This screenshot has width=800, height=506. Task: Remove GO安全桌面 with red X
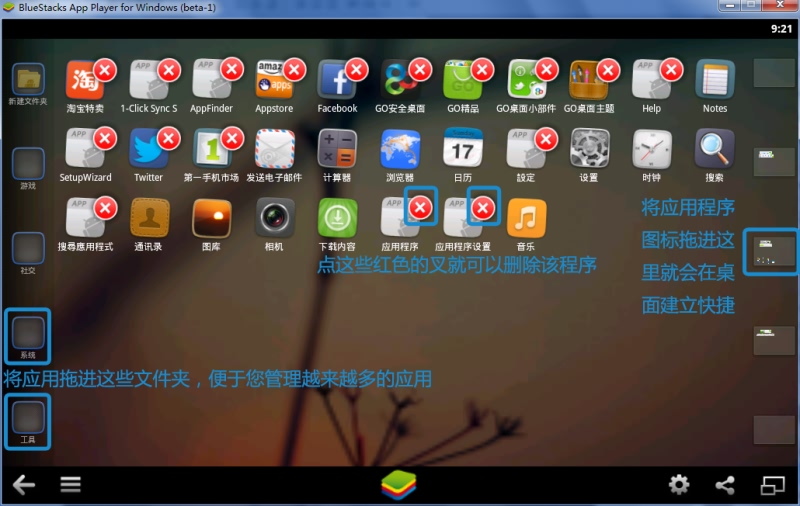(420, 70)
